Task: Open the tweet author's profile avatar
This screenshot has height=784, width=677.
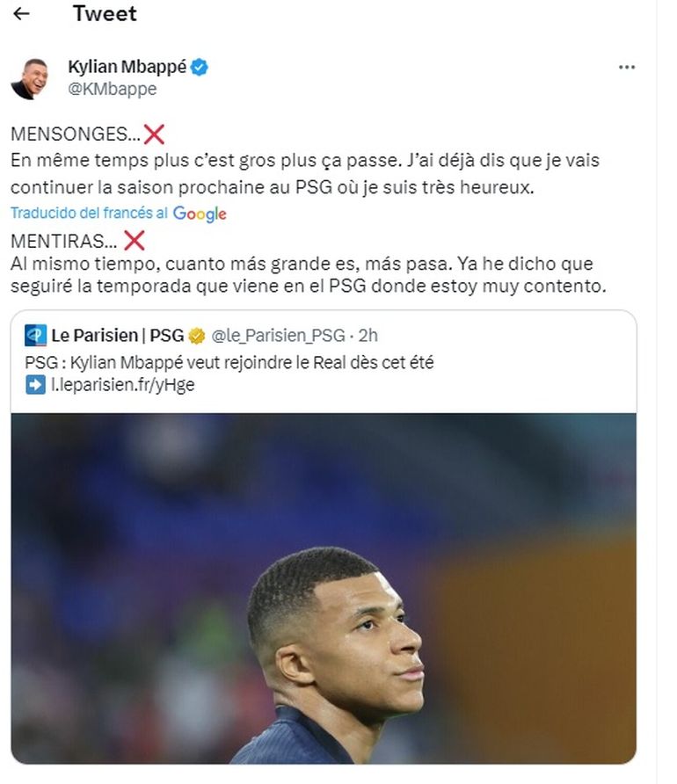Action: [29, 78]
